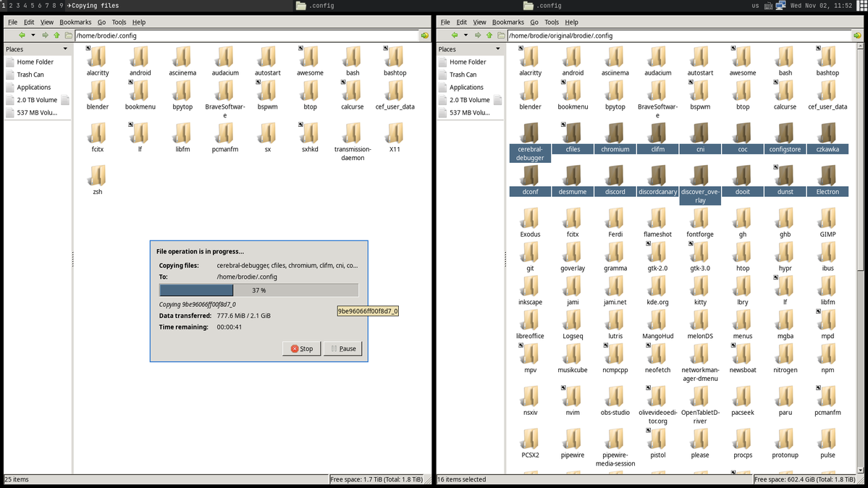Screen dimensions: 868x488
Task: Open the history dropdown beside the left Back arrow
Action: point(33,35)
